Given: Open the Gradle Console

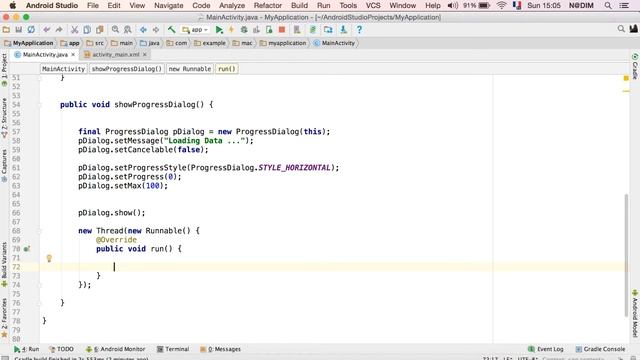Looking at the screenshot, I should pyautogui.click(x=600, y=349).
